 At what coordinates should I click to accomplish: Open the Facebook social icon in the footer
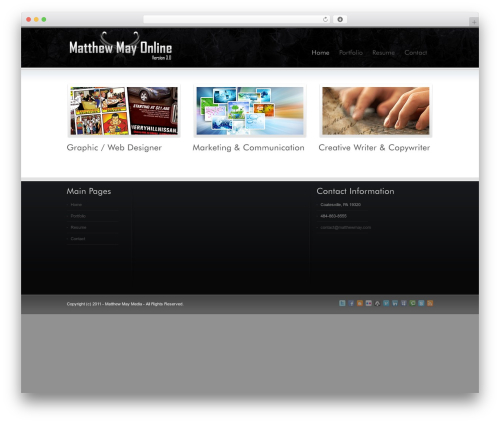[x=351, y=303]
